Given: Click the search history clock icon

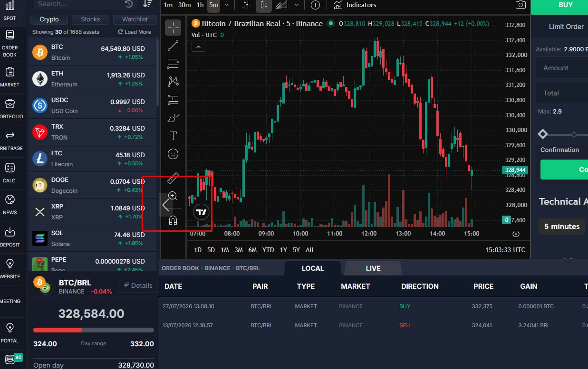Looking at the screenshot, I should click(129, 4).
